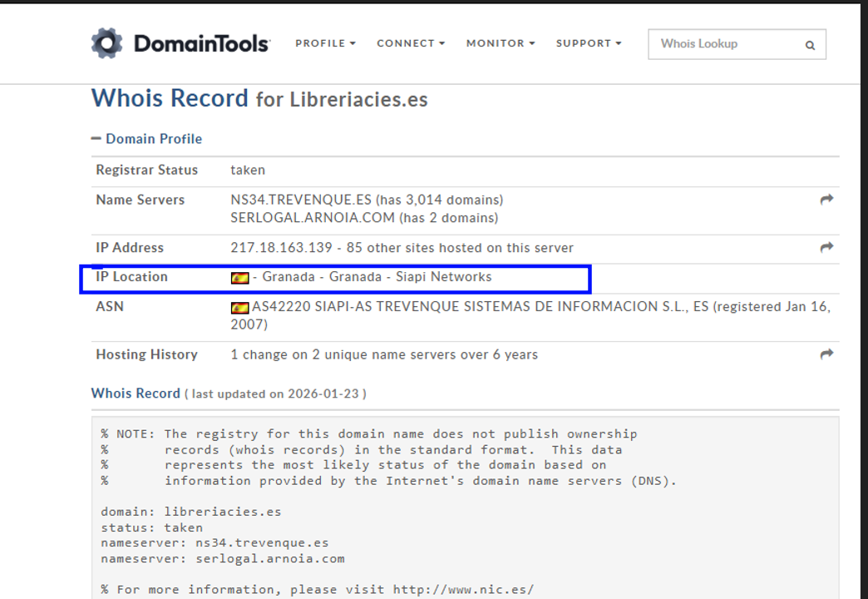868x599 pixels.
Task: Click the IP Location label
Action: pyautogui.click(x=131, y=276)
